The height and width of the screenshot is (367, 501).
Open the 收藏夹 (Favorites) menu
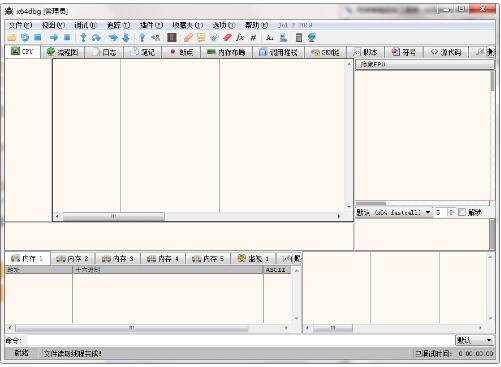188,25
